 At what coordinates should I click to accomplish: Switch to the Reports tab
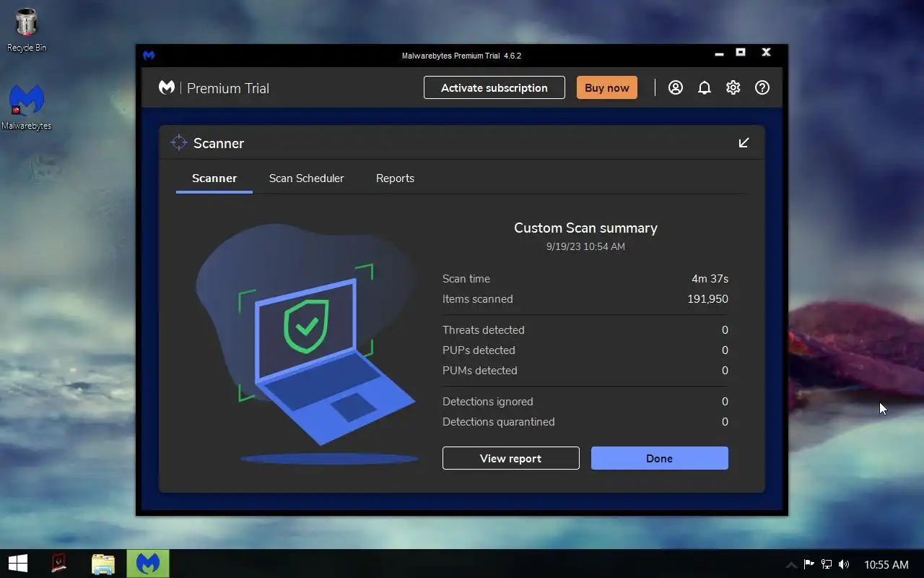pyautogui.click(x=395, y=178)
